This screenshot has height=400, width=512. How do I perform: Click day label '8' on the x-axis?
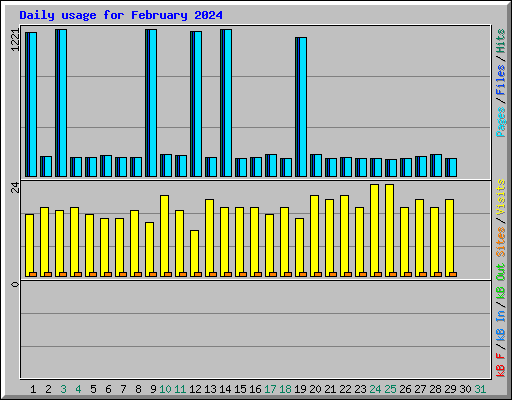coord(138,389)
